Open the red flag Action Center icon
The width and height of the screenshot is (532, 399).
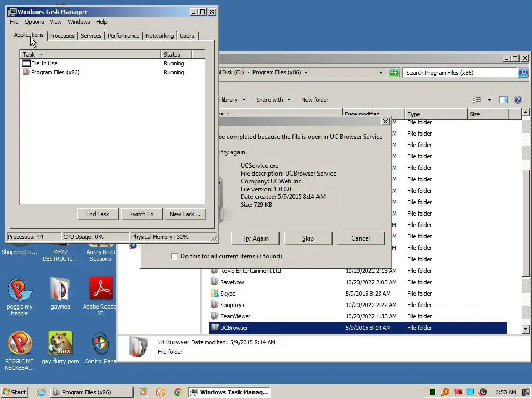coord(458,392)
